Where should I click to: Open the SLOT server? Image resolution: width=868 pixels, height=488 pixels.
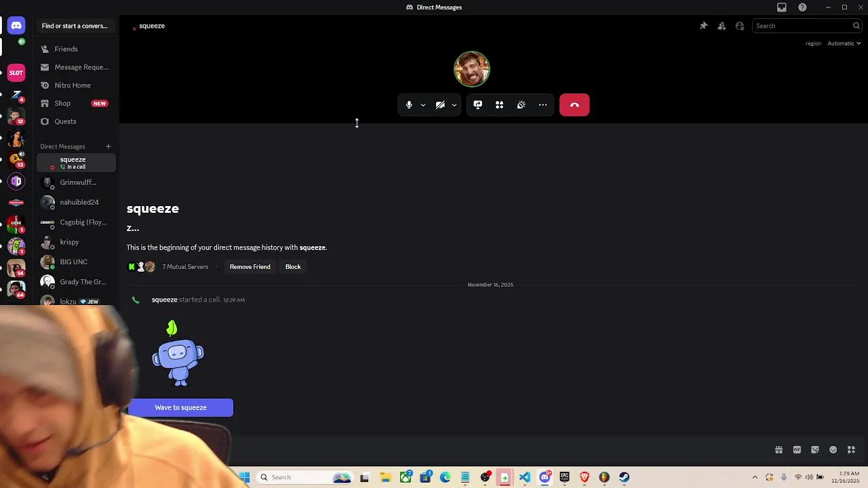(16, 73)
